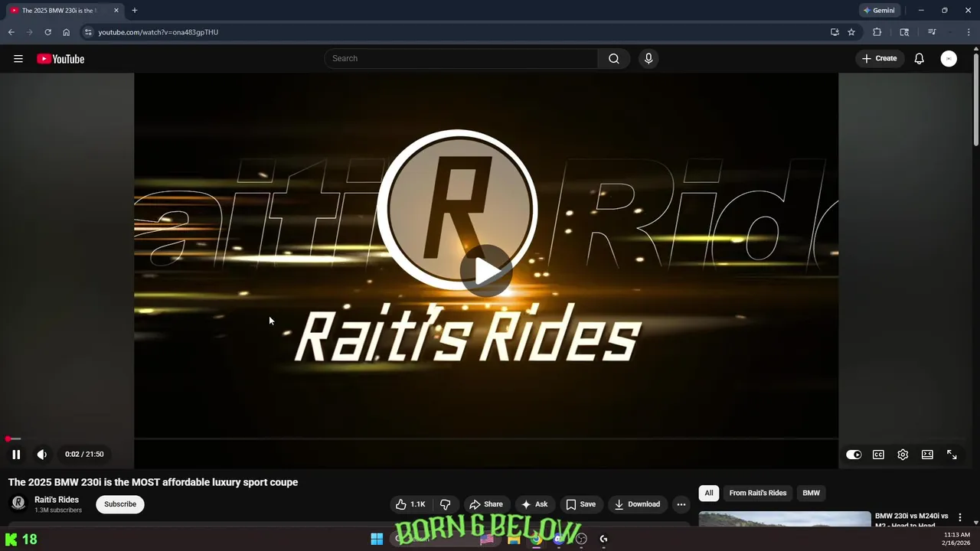980x551 pixels.
Task: Open the browser Extensions puzzle icon
Action: pos(877,32)
